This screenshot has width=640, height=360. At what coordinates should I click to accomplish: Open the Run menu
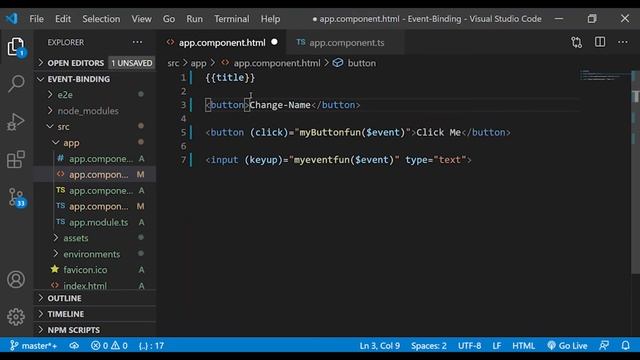[x=195, y=19]
